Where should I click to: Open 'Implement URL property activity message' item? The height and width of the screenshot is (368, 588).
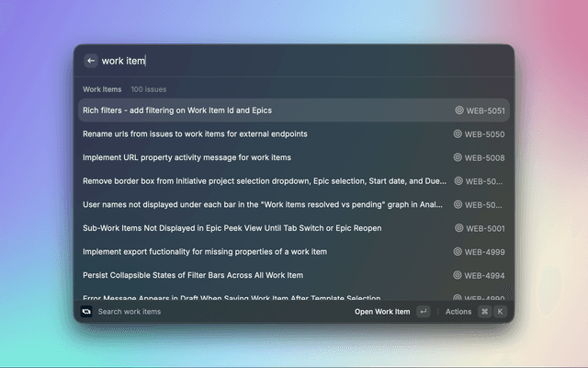click(187, 158)
